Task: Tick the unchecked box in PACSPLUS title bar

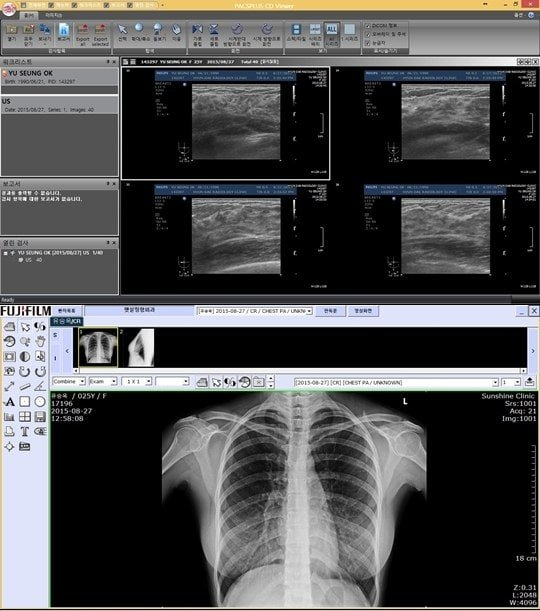Action: (23, 5)
